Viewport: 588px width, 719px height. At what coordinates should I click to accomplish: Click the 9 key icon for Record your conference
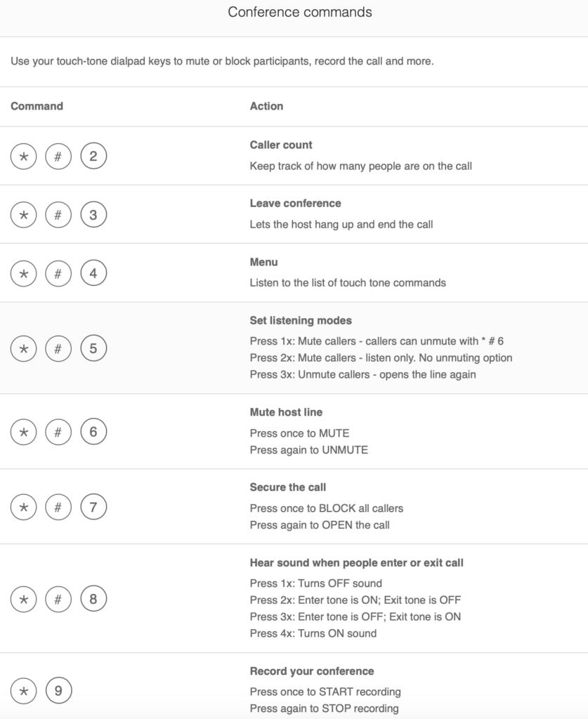(59, 691)
